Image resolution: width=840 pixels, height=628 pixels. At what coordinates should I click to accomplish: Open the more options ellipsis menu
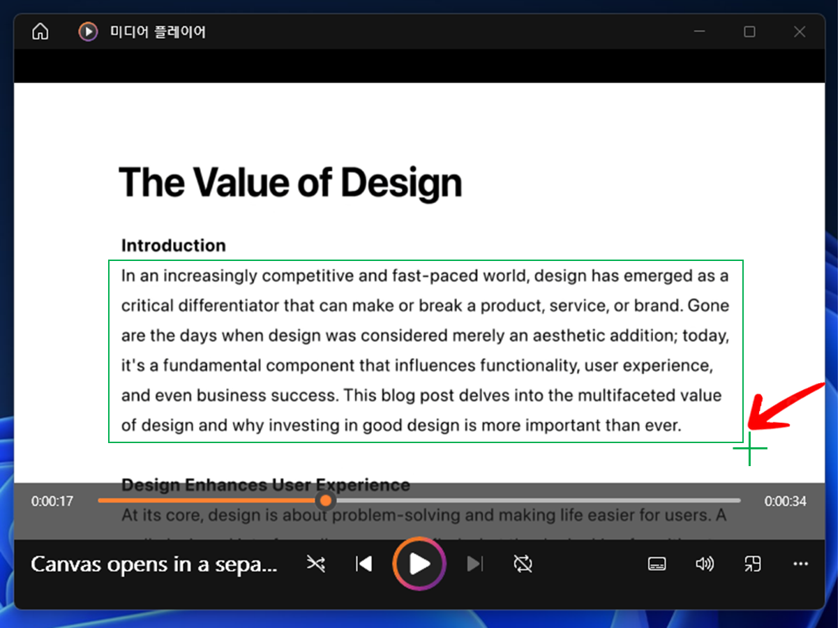[x=800, y=565]
